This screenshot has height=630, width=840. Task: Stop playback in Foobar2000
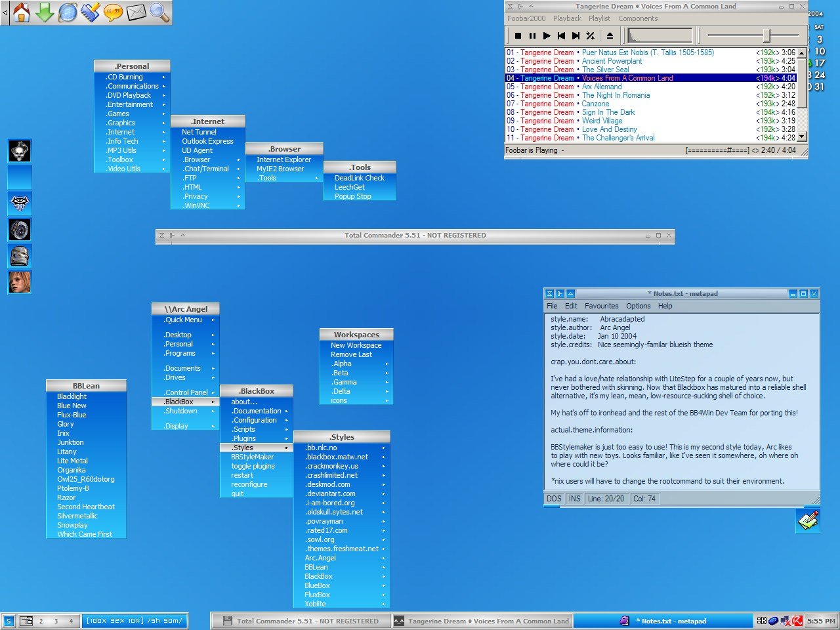pos(518,35)
